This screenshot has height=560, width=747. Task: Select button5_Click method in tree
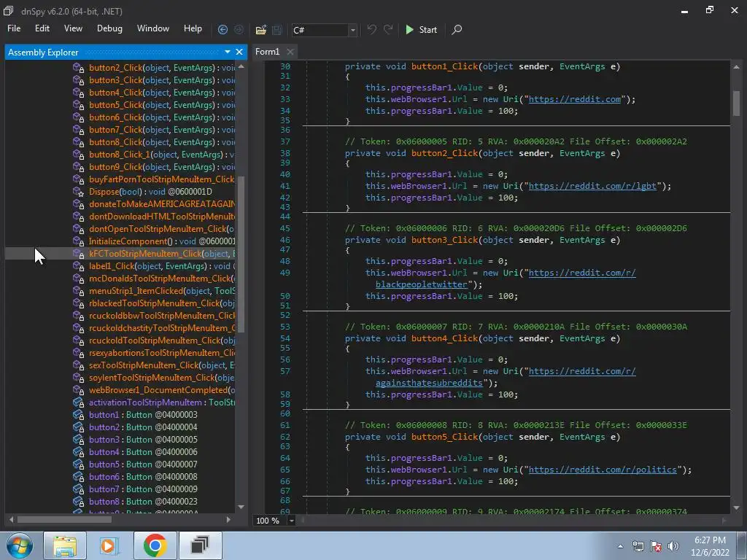[x=162, y=105]
